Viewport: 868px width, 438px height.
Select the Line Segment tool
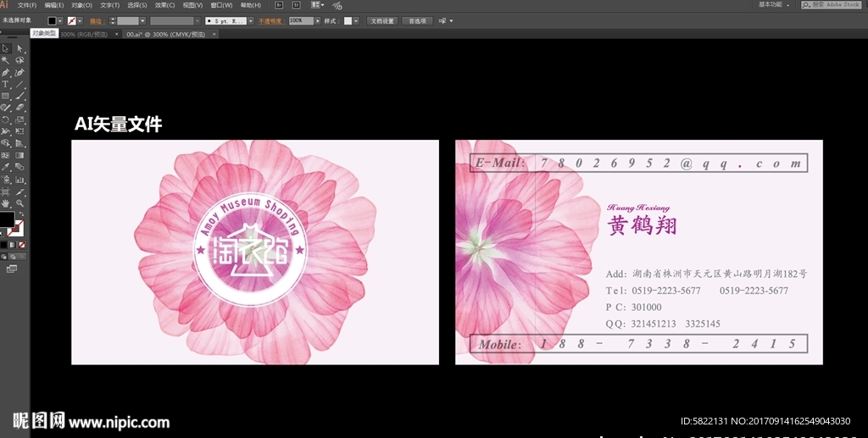[x=19, y=85]
